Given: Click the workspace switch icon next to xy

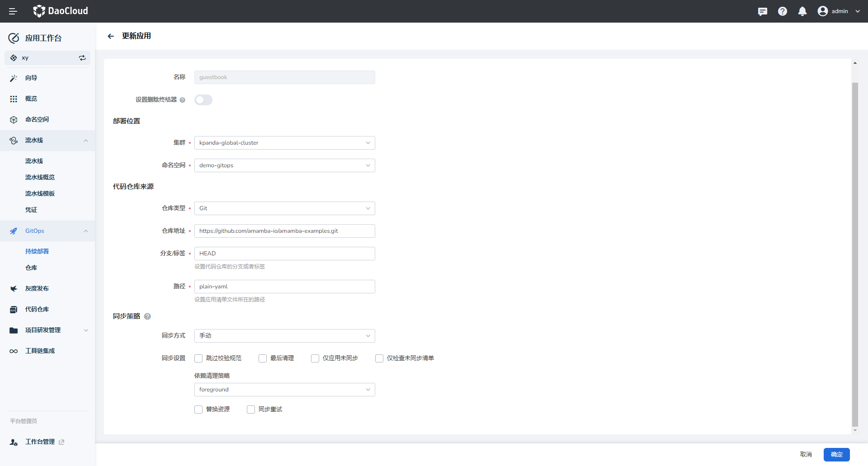Looking at the screenshot, I should pyautogui.click(x=82, y=58).
